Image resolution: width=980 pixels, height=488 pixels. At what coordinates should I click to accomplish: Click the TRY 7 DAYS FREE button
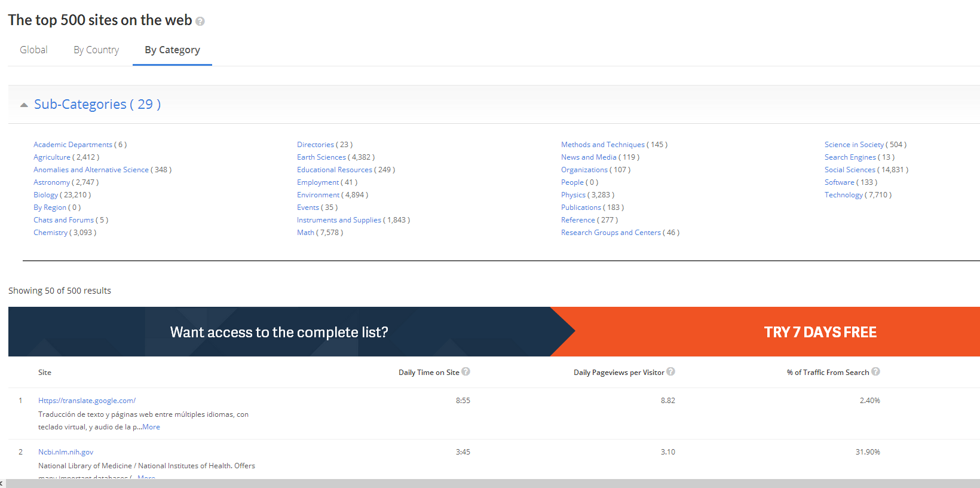pos(820,332)
